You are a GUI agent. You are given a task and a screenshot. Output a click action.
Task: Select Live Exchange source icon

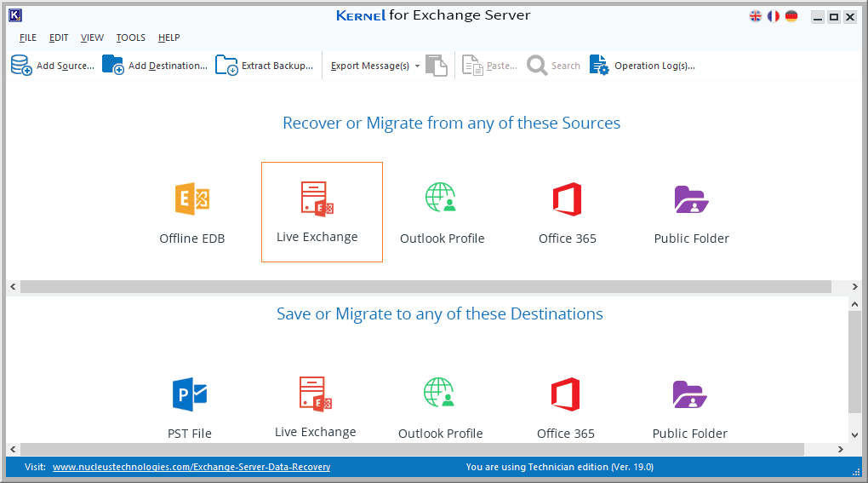(x=317, y=198)
